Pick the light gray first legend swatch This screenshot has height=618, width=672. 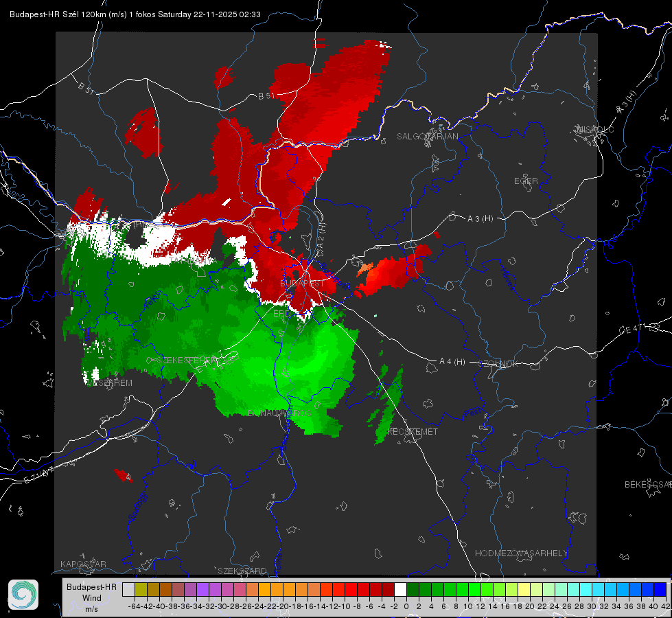128,589
